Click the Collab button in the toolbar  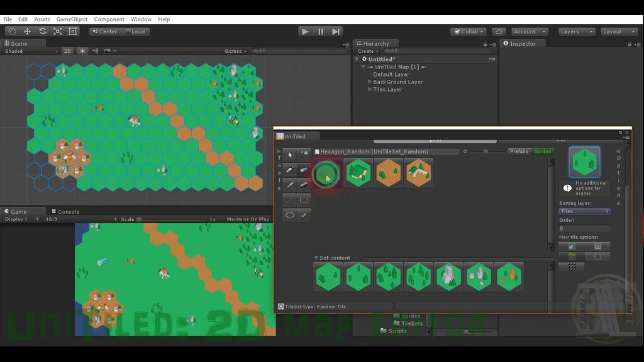[469, 31]
